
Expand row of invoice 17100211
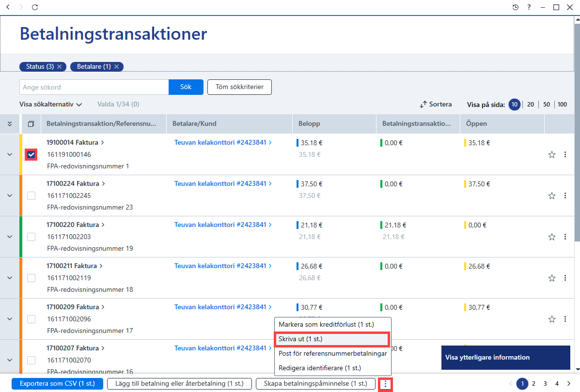click(10, 278)
